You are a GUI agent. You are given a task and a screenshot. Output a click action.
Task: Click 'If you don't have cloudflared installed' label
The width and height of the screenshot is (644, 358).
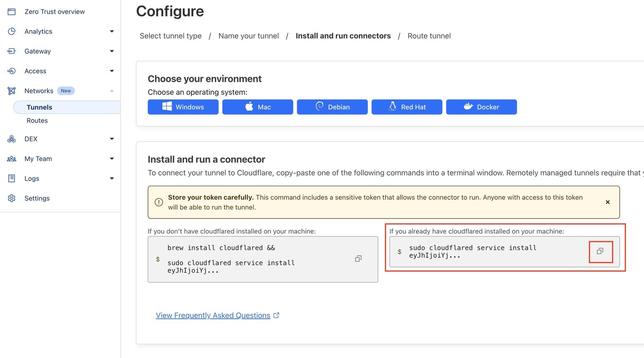click(232, 231)
